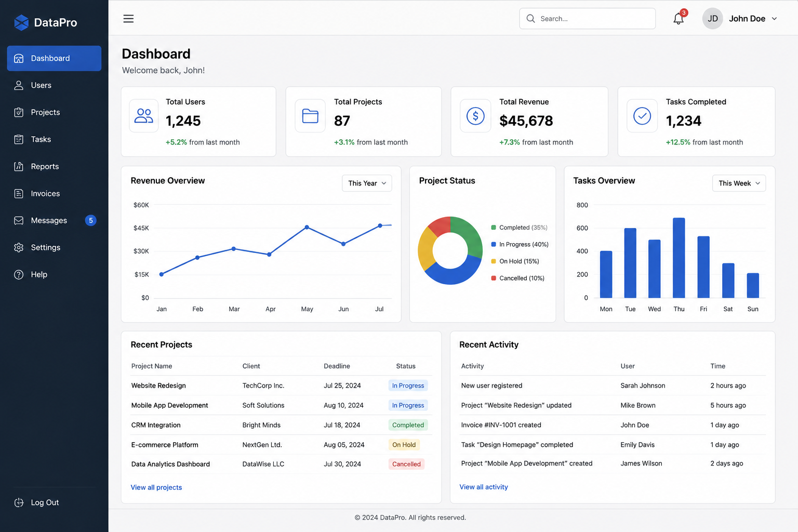Open the This Week dropdown

pos(739,183)
